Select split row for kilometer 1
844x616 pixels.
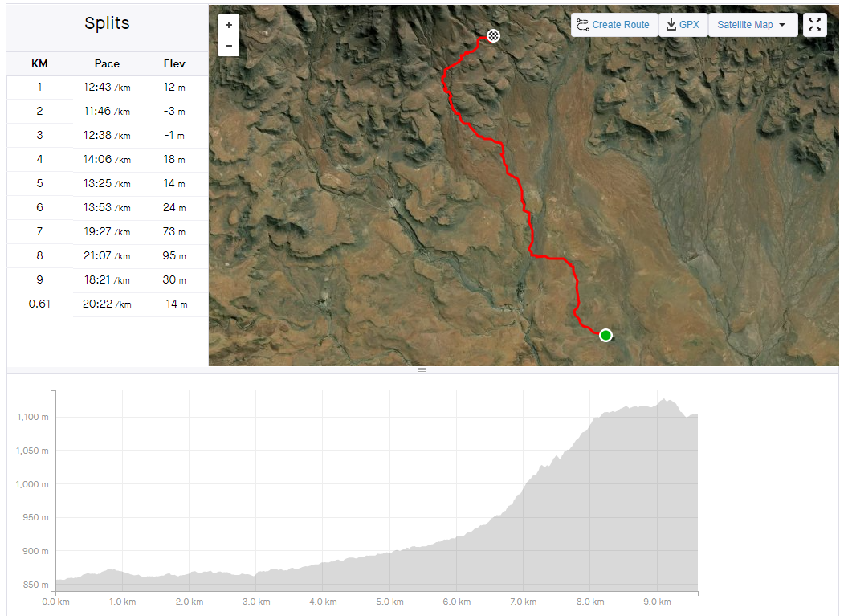[107, 88]
